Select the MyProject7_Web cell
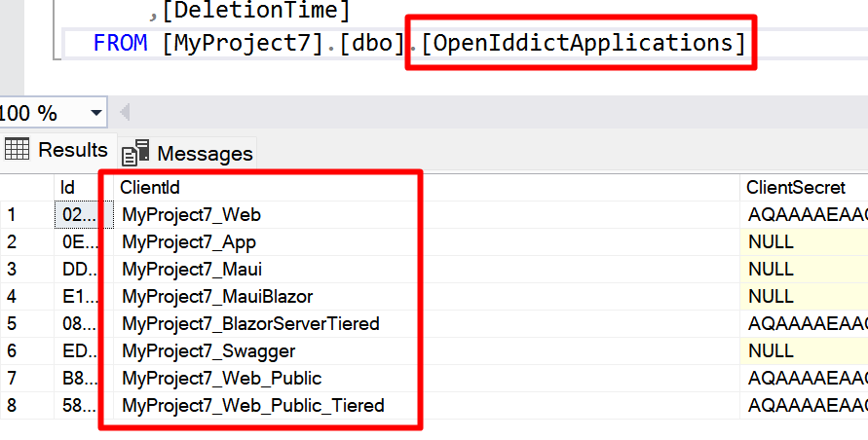The height and width of the screenshot is (440, 868). (x=189, y=214)
